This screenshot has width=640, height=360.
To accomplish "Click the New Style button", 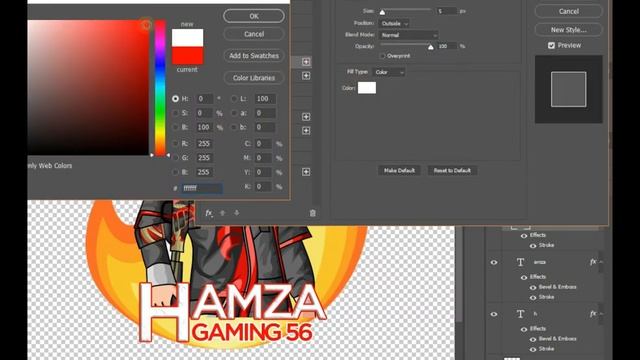I will pos(569,30).
